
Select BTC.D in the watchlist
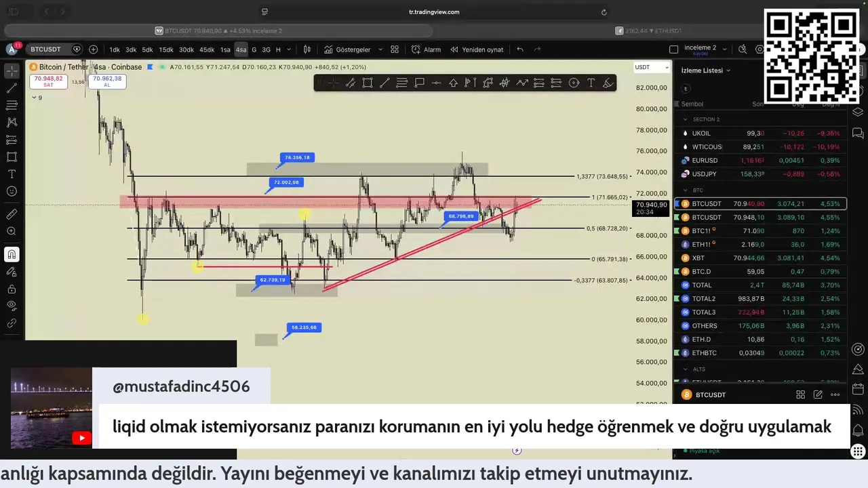760,272
